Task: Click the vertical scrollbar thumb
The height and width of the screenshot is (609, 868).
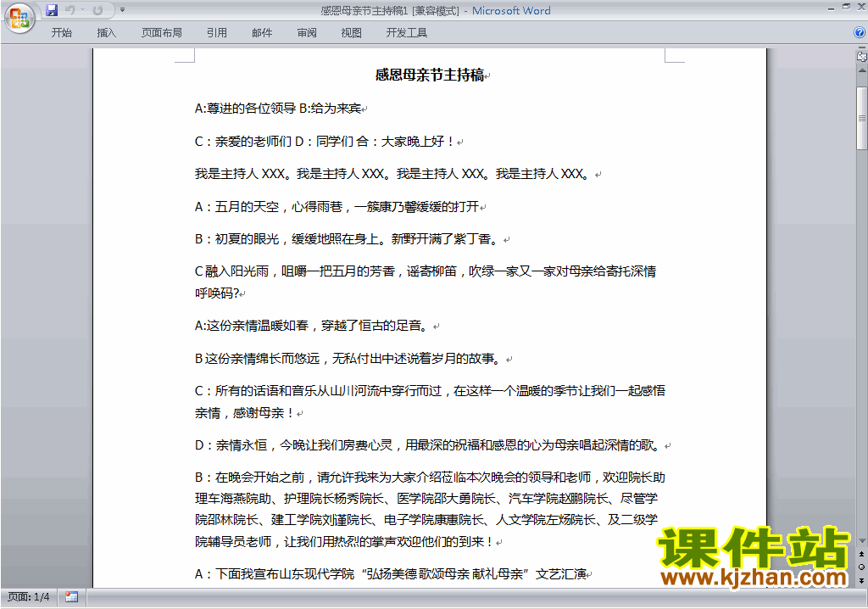Action: pyautogui.click(x=862, y=118)
